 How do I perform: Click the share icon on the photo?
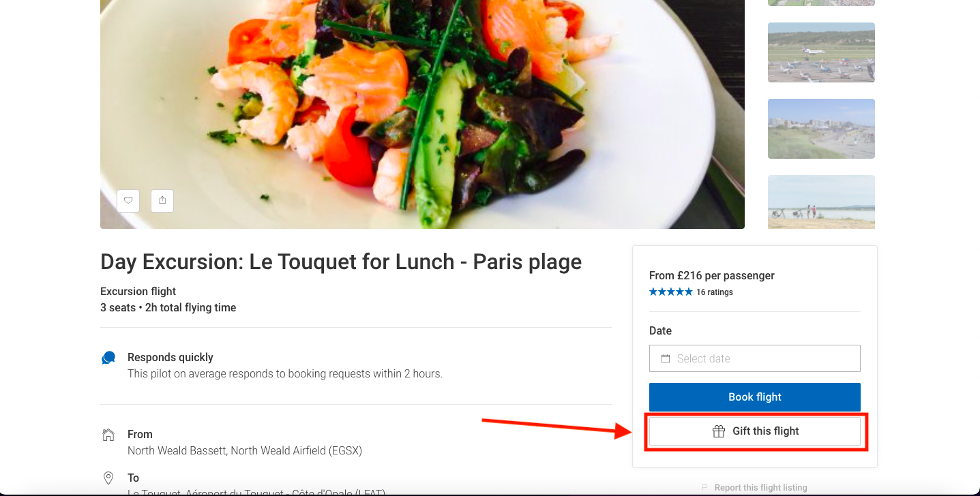tap(162, 200)
